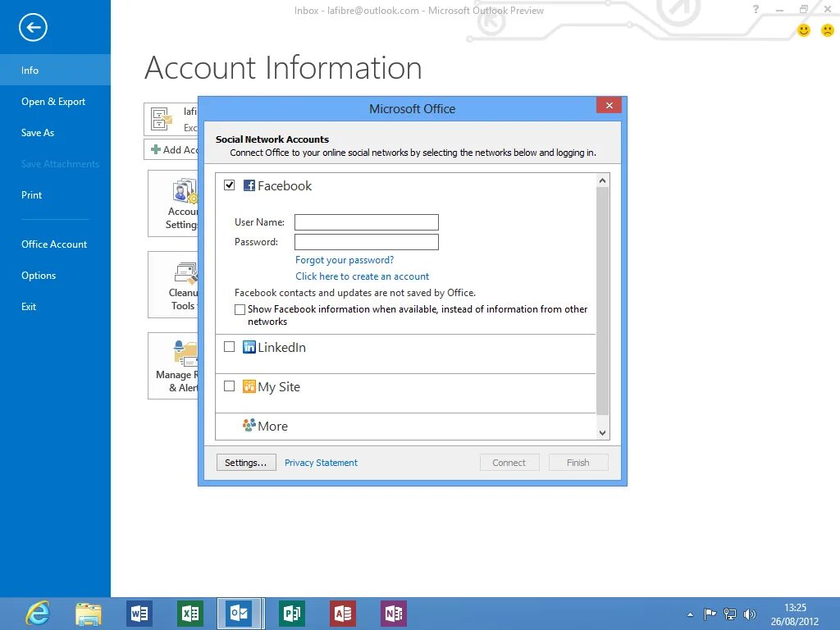Screen dimensions: 840x630
Task: Open Publisher from the taskbar
Action: pyautogui.click(x=292, y=614)
